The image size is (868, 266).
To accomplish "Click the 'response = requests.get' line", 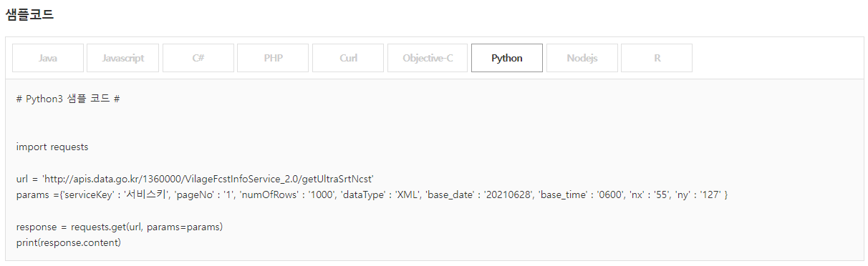I will [120, 227].
